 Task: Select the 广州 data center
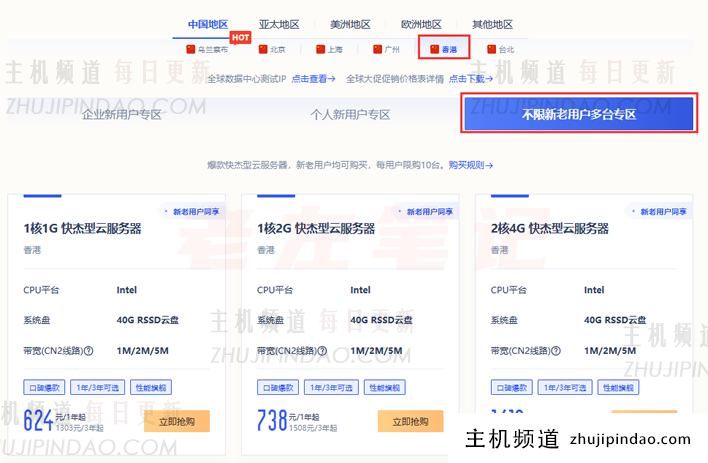pos(387,49)
